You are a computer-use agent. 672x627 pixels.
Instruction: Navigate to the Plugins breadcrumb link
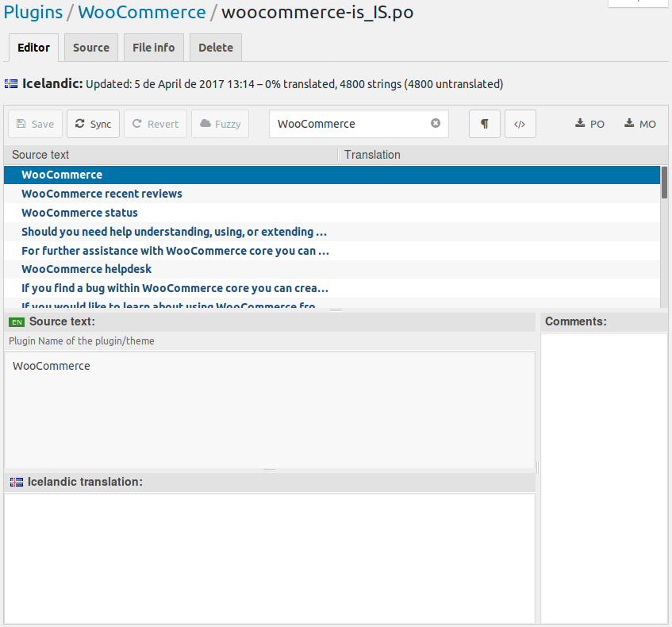[x=33, y=12]
